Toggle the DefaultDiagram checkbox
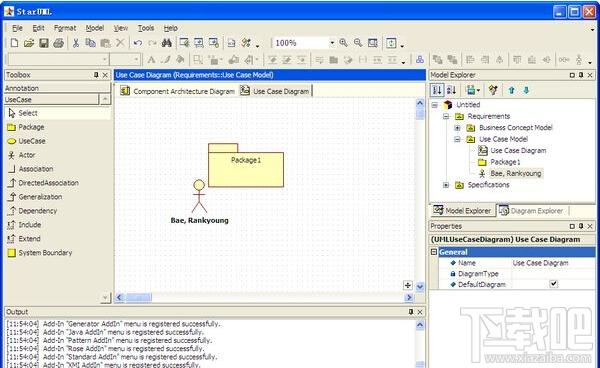 point(553,284)
